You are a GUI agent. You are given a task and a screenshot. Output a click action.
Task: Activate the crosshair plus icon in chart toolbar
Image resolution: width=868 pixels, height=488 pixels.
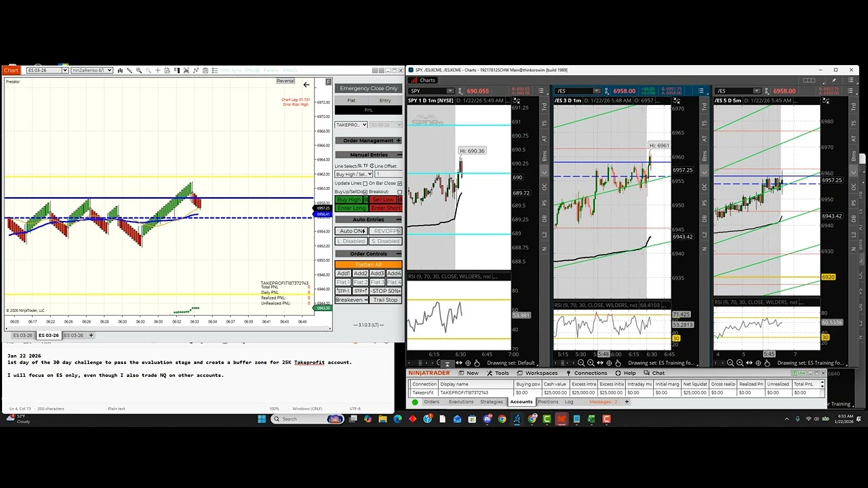point(157,70)
